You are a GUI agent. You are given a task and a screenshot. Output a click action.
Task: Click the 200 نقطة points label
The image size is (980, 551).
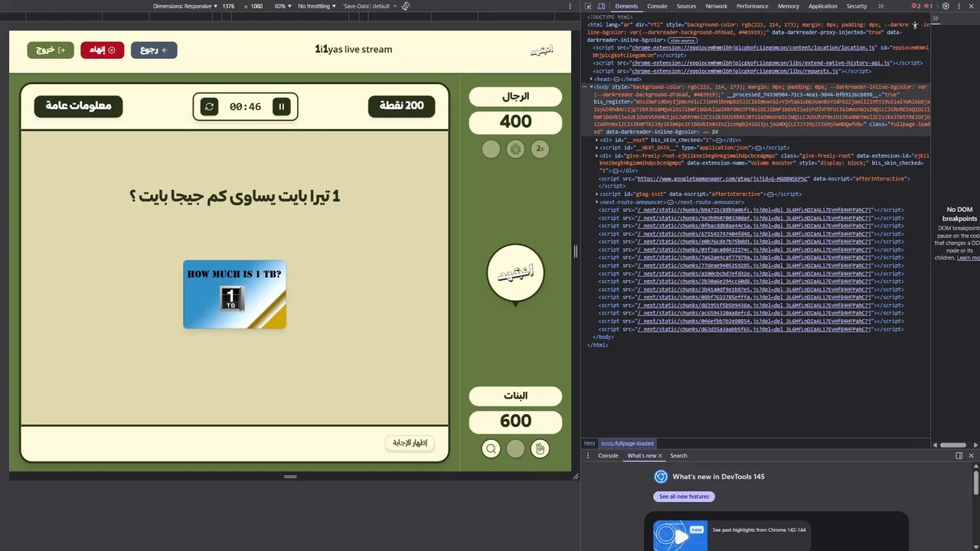(402, 106)
